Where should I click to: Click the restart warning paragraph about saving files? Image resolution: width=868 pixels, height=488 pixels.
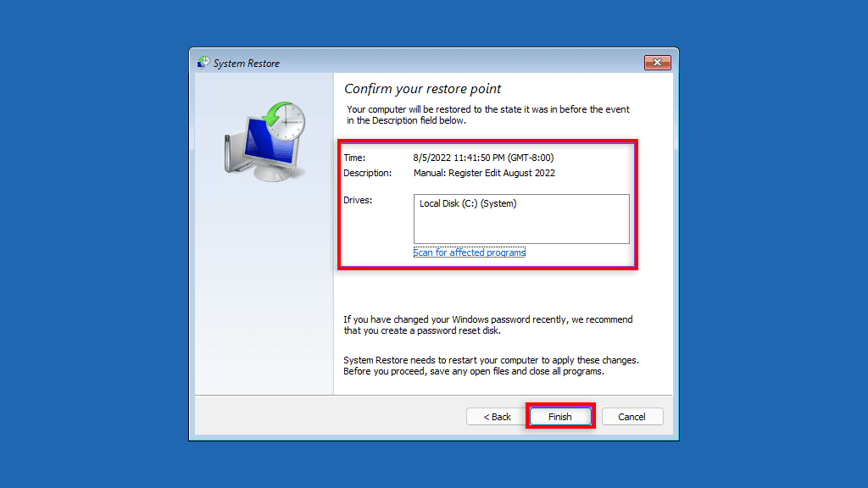pyautogui.click(x=491, y=366)
